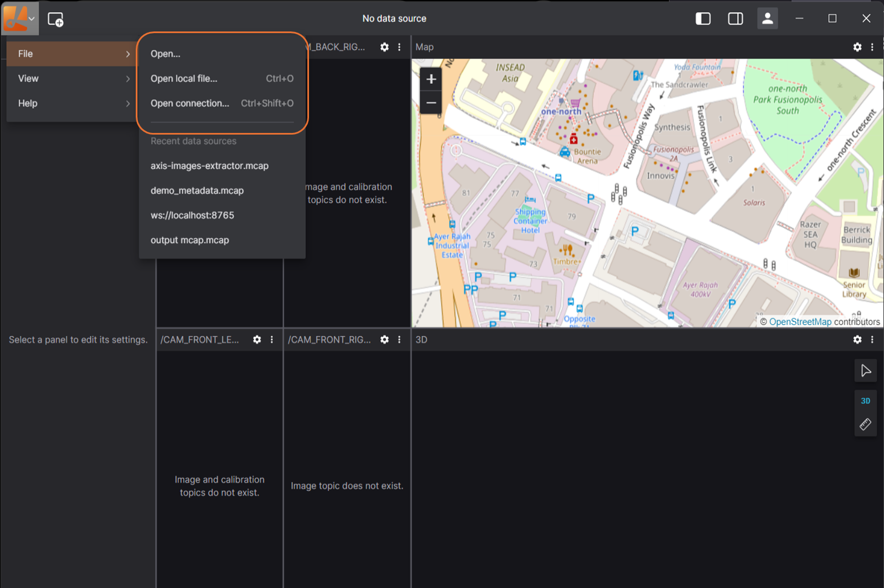
Task: Open settings gear of CAM_FRONT_LE panel
Action: 257,339
